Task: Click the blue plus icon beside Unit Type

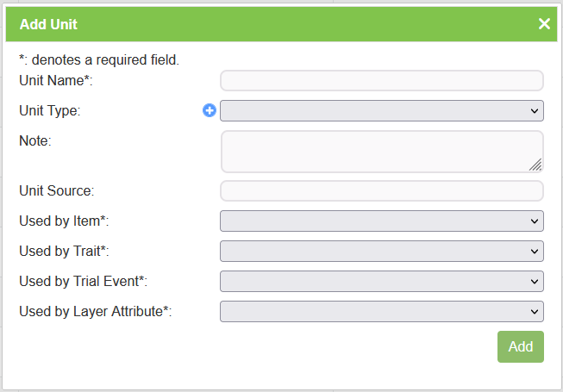Action: tap(210, 110)
